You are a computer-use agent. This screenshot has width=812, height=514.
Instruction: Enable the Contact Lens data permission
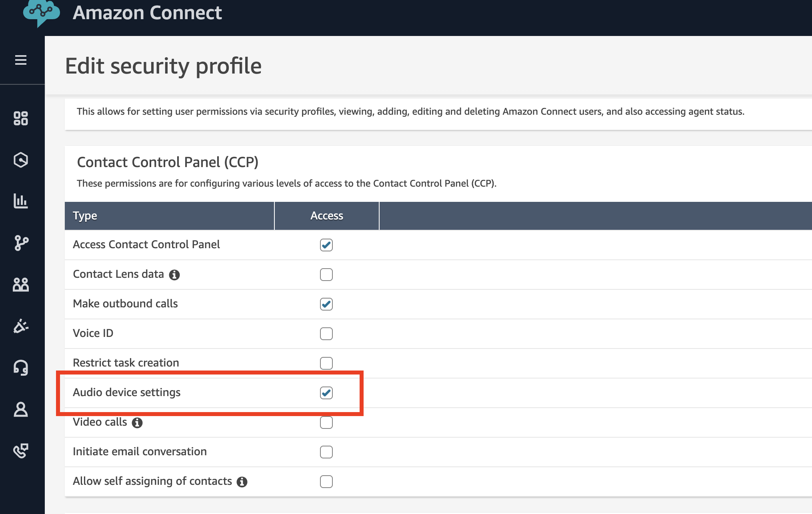(x=326, y=275)
